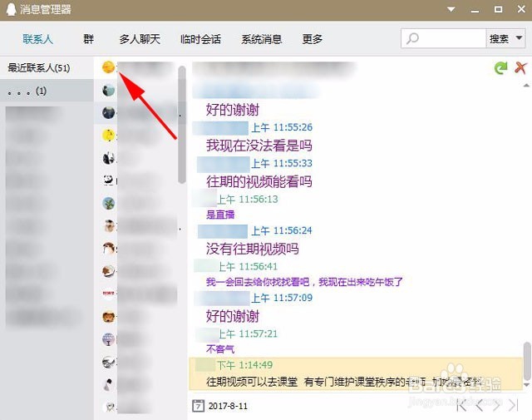Jump to the last page of records
532x420 pixels.
[514, 405]
